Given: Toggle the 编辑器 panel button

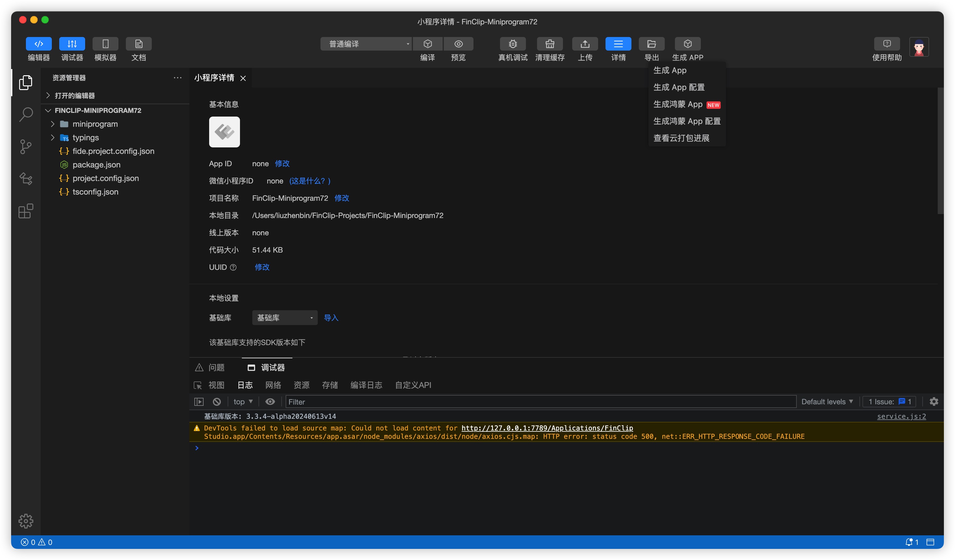Looking at the screenshot, I should tap(39, 44).
